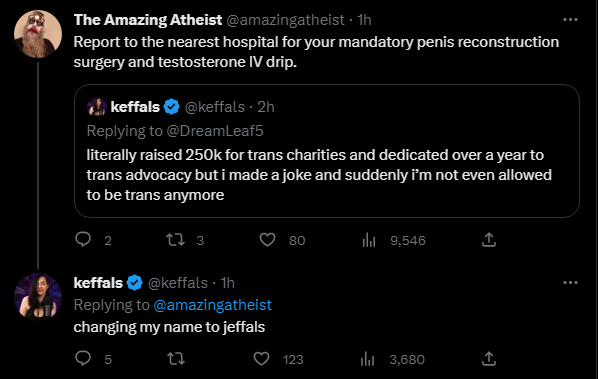Open The Amazing Atheist's profile picture
Viewport: 598px width, 379px height.
[x=38, y=34]
